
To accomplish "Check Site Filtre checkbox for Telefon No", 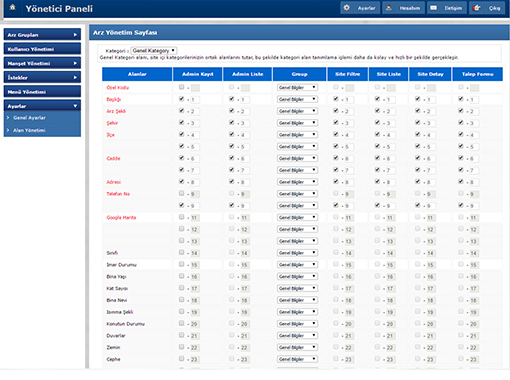I will click(336, 193).
